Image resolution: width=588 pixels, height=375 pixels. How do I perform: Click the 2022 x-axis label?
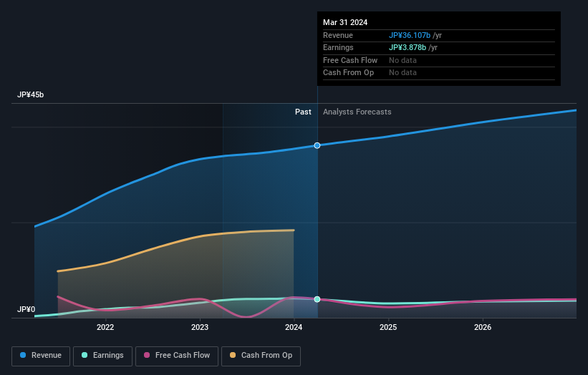[x=105, y=328]
